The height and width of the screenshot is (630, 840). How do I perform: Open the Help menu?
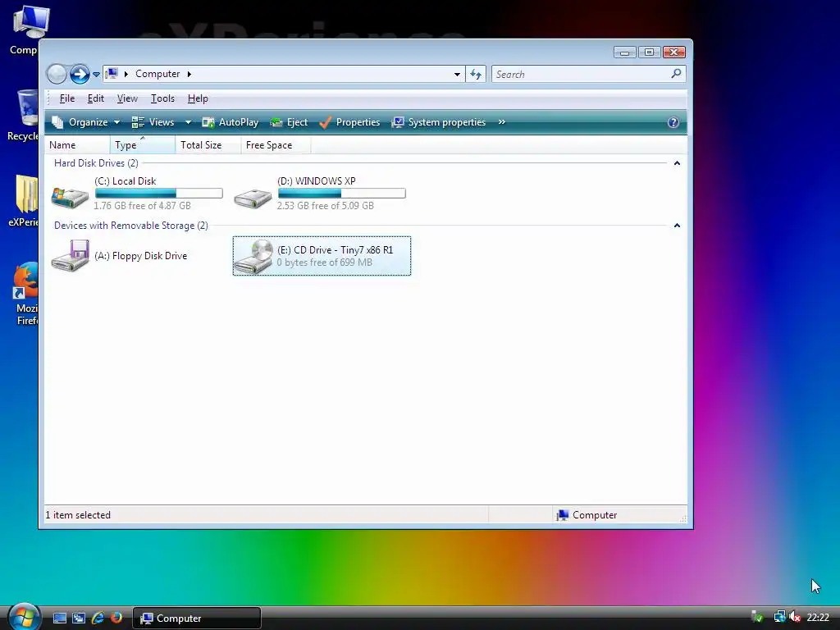click(198, 98)
